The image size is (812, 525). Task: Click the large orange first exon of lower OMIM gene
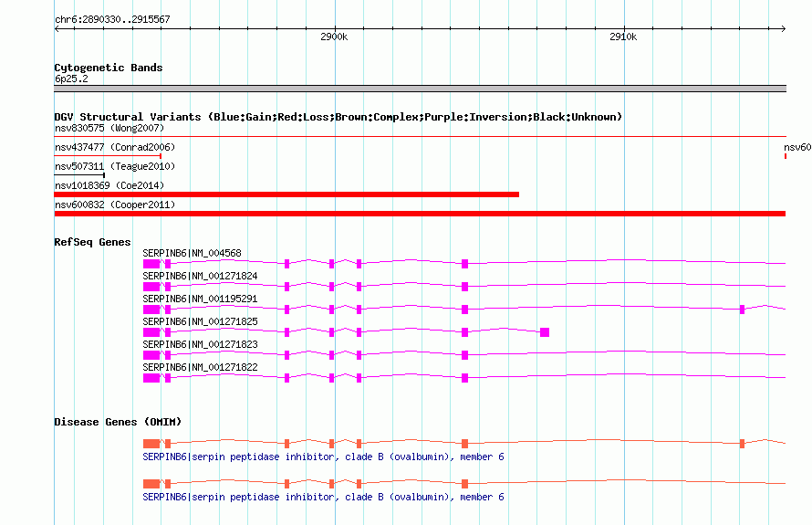point(151,484)
